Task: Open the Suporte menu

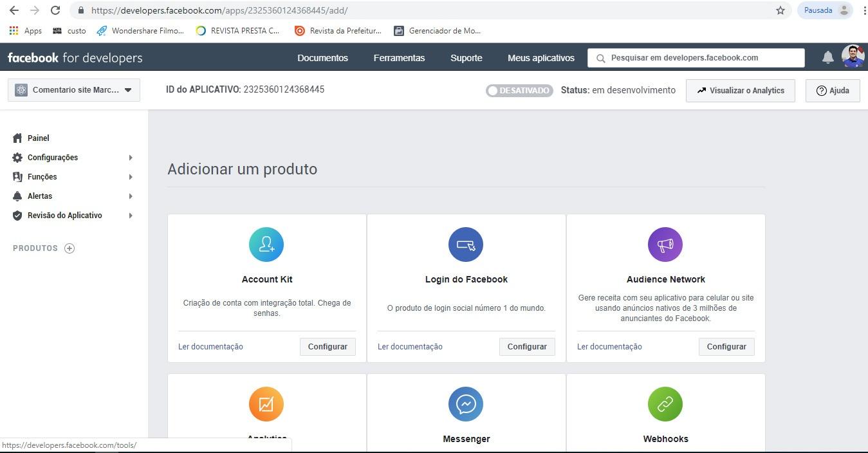Action: click(x=466, y=58)
